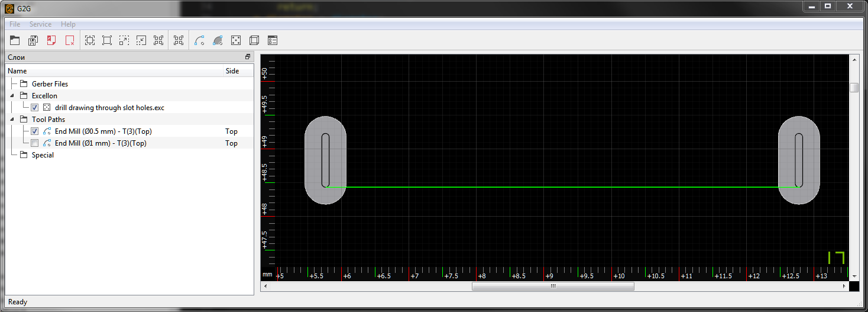
Task: Open the Service menu
Action: 40,24
